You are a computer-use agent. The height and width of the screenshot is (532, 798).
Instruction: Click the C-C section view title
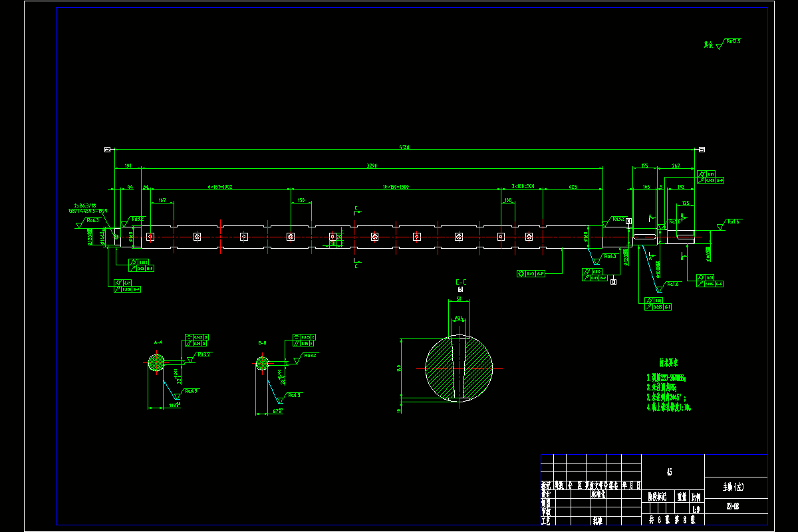click(461, 283)
